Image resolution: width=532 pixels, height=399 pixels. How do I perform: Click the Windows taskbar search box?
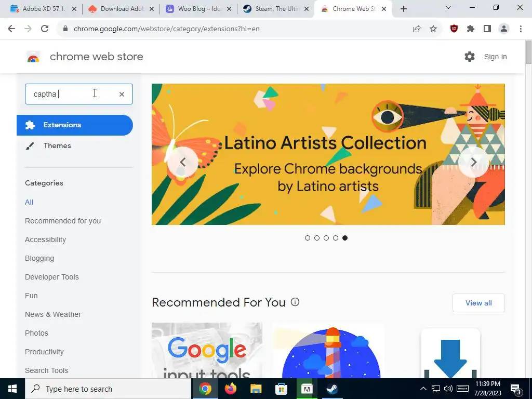[x=108, y=389]
